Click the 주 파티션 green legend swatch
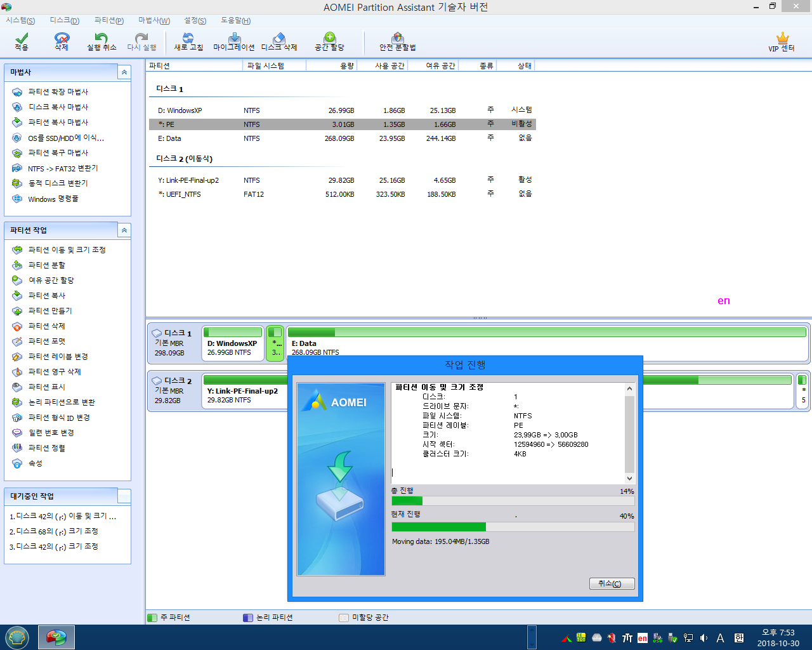The height and width of the screenshot is (650, 812). [x=152, y=618]
